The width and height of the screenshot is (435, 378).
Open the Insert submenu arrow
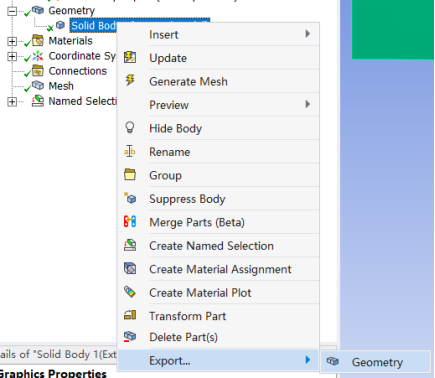[x=308, y=34]
